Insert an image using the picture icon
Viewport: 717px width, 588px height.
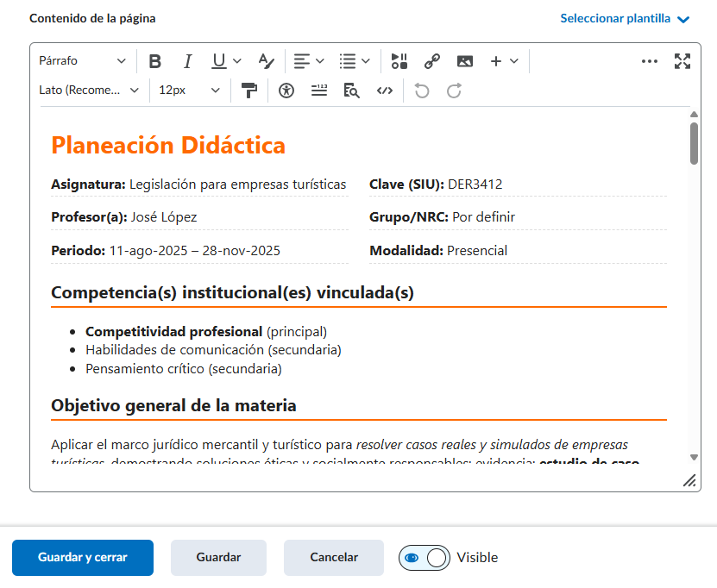pos(465,61)
